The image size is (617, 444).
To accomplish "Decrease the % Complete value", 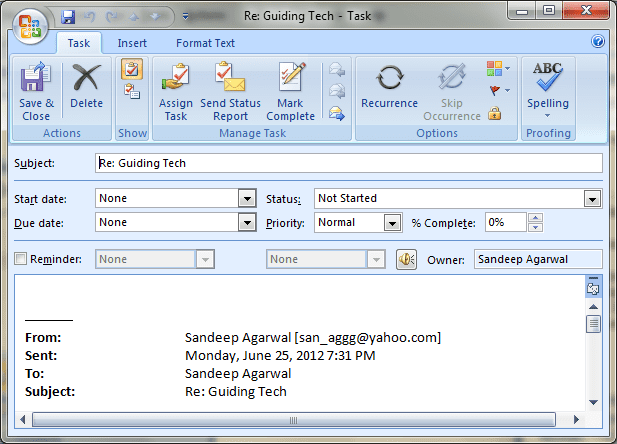I will pos(535,228).
